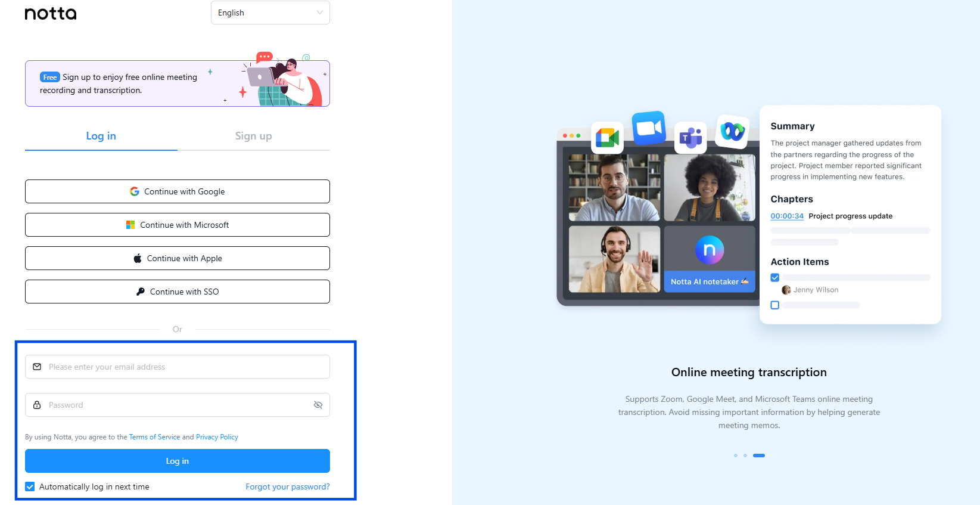Switch to the Log in tab
The height and width of the screenshot is (505, 980).
101,136
